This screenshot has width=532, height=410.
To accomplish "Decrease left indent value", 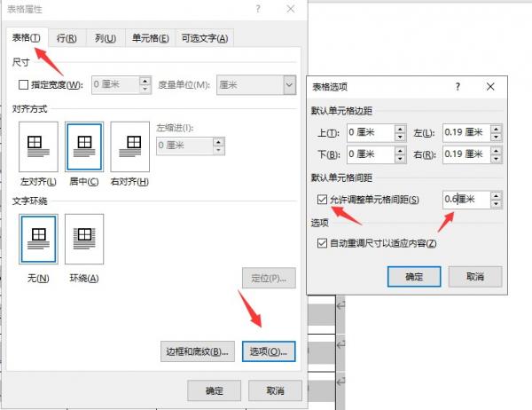I will (218, 150).
